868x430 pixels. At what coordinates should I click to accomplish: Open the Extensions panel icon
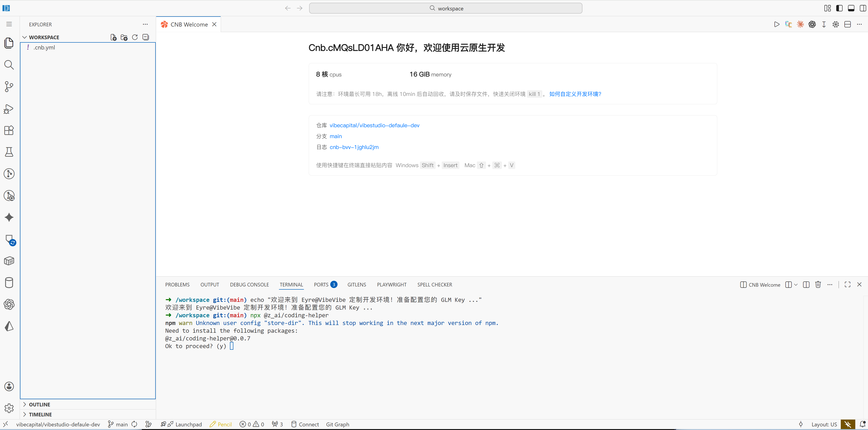9,130
